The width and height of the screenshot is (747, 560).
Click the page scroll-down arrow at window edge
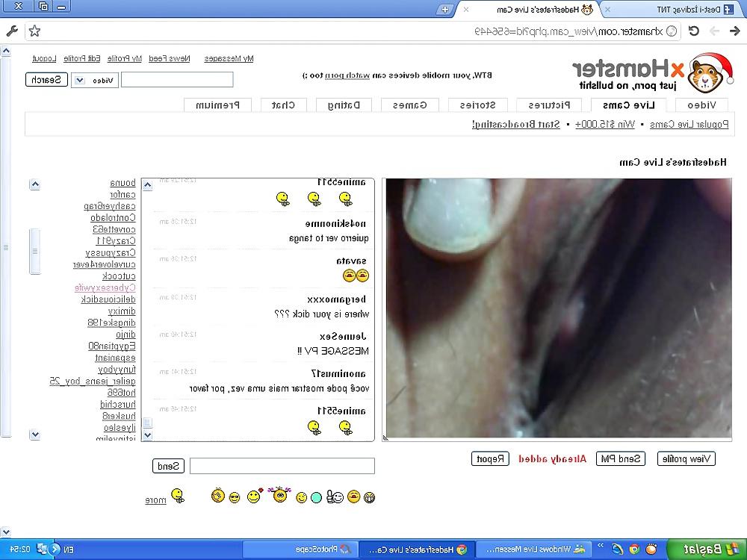click(5, 530)
